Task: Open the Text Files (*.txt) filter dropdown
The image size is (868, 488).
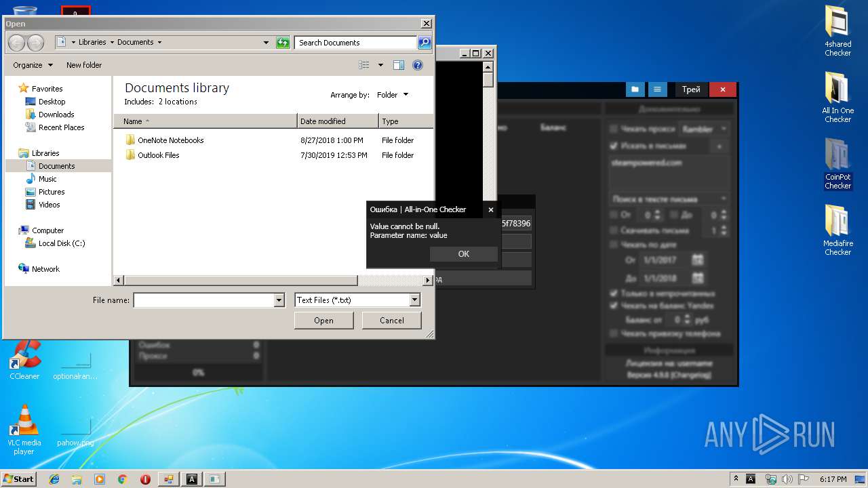Action: tap(415, 300)
